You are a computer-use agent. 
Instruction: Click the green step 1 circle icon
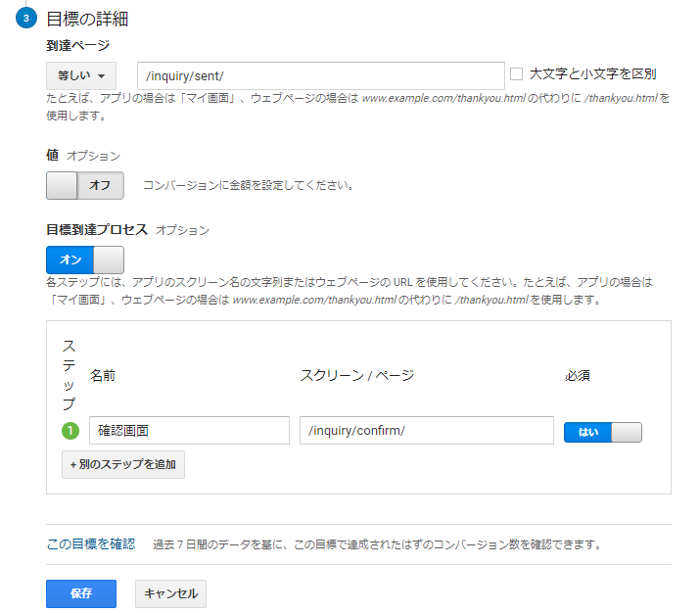[70, 431]
